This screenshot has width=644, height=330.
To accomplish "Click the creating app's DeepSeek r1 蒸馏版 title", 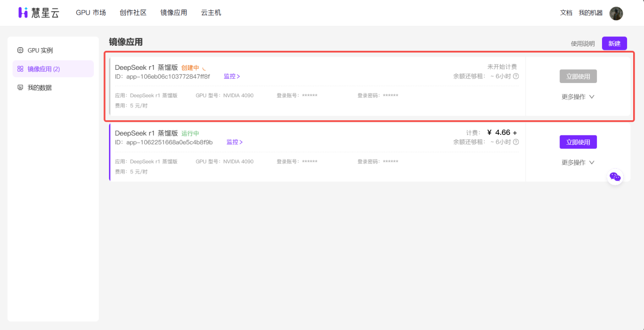I will (147, 67).
